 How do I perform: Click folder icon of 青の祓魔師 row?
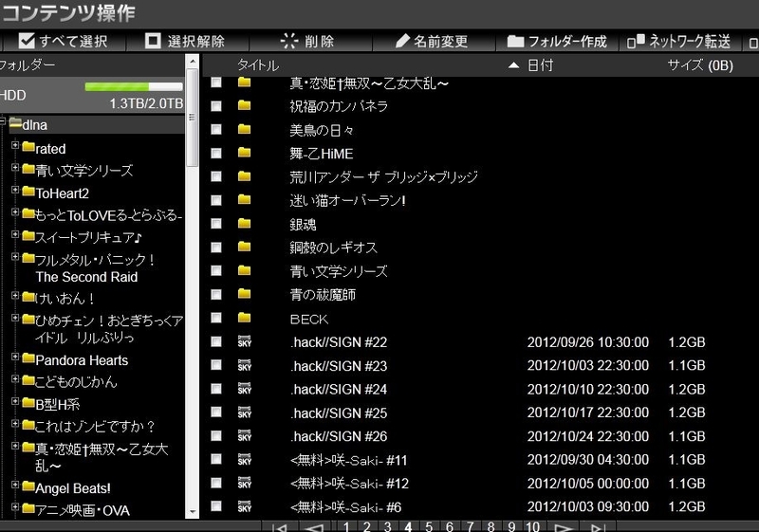pyautogui.click(x=245, y=294)
